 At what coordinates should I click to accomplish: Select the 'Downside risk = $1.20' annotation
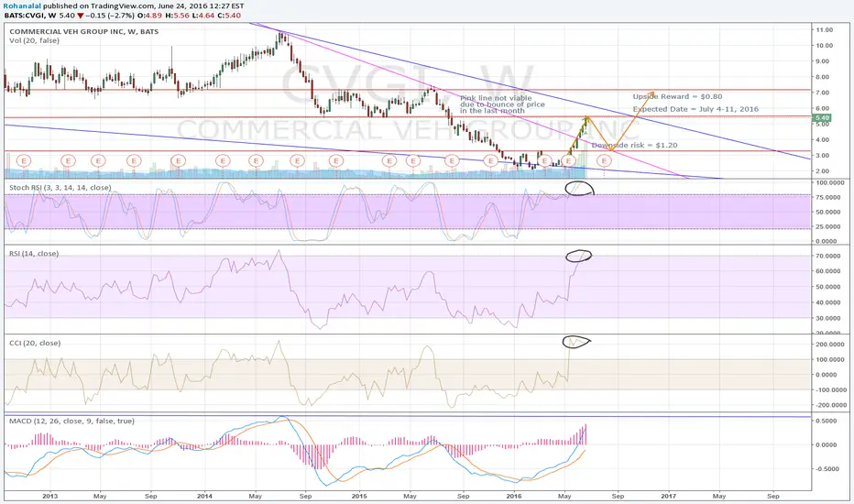634,145
